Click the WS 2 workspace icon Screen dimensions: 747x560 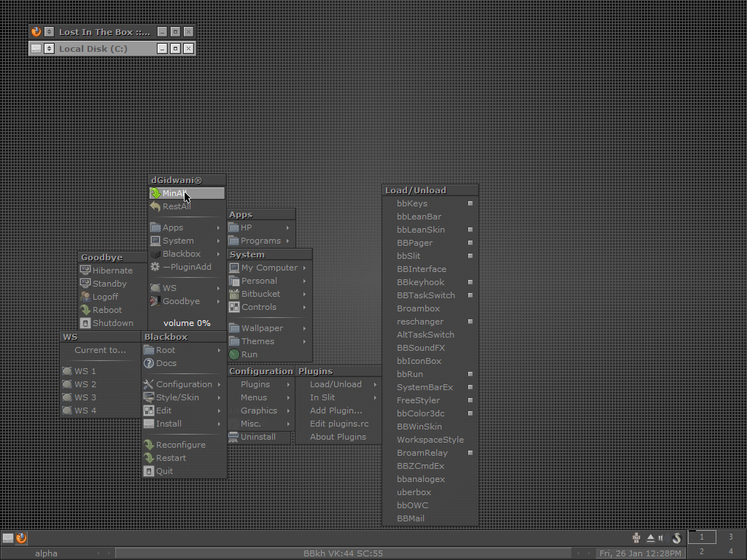(67, 384)
